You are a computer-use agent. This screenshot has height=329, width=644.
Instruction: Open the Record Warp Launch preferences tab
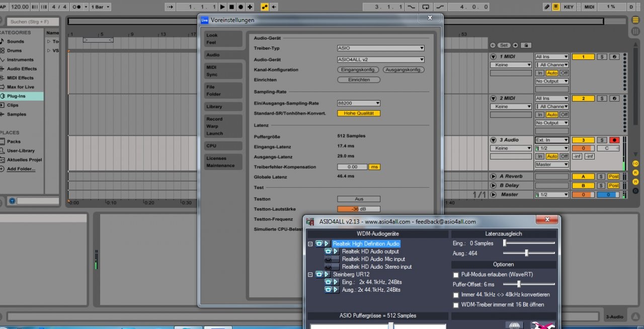click(x=223, y=126)
